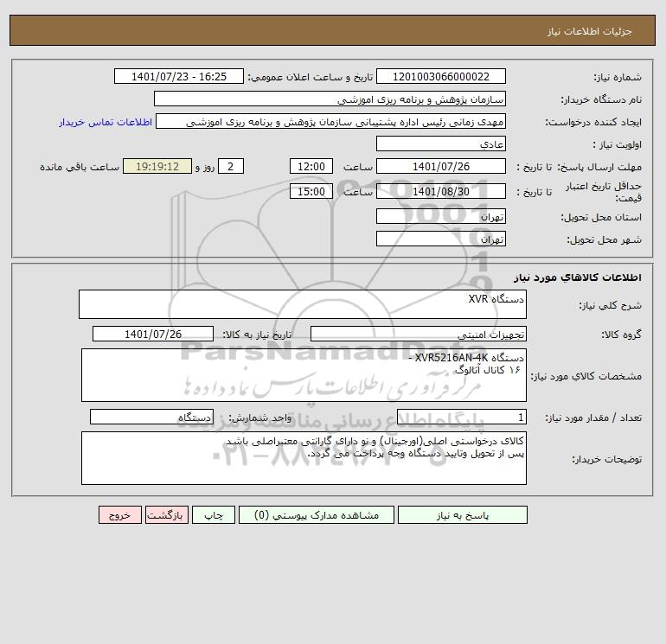Click the اولویت نیاز field showing عادی
The width and height of the screenshot is (666, 644).
click(x=441, y=143)
